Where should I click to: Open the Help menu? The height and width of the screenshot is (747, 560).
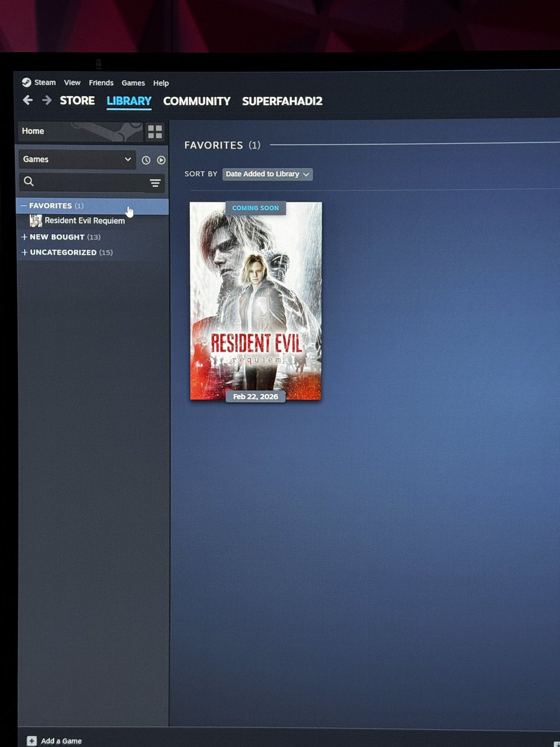point(161,83)
